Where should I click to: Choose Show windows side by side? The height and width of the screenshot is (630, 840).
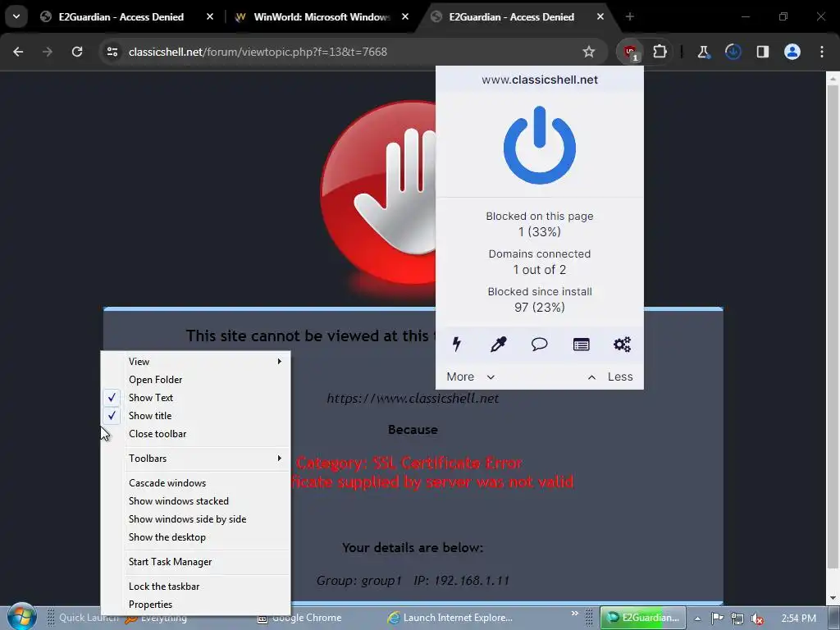tap(195, 519)
